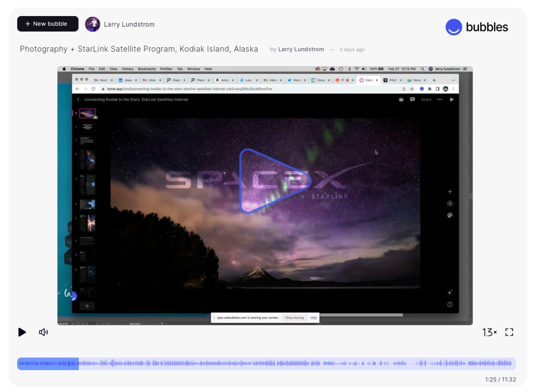This screenshot has height=392, width=533.
Task: Click the record target icon in Tome sidebar
Action: click(450, 203)
